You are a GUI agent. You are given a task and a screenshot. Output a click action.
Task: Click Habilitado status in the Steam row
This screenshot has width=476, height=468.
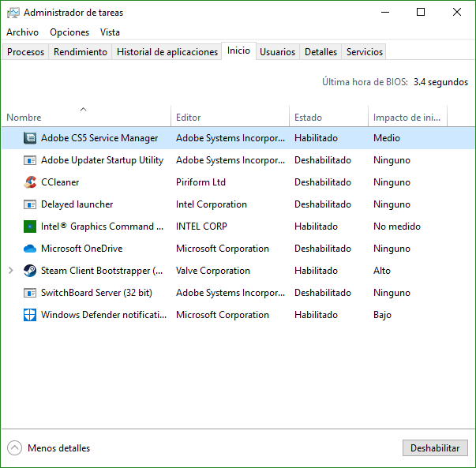(x=316, y=271)
